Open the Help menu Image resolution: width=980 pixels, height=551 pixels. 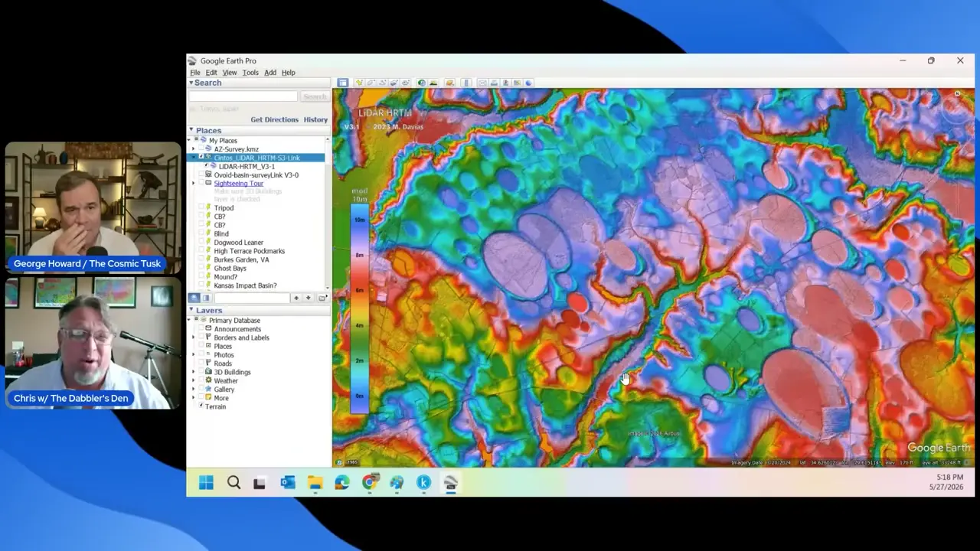289,73
